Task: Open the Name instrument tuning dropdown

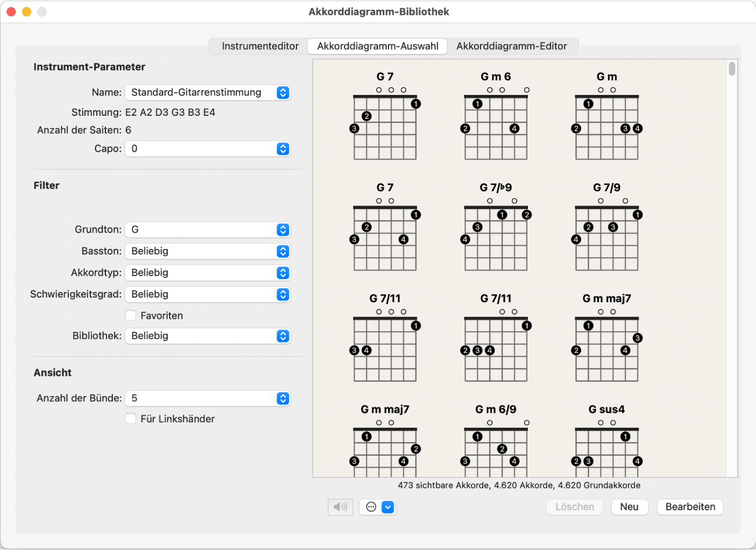Action: click(207, 93)
